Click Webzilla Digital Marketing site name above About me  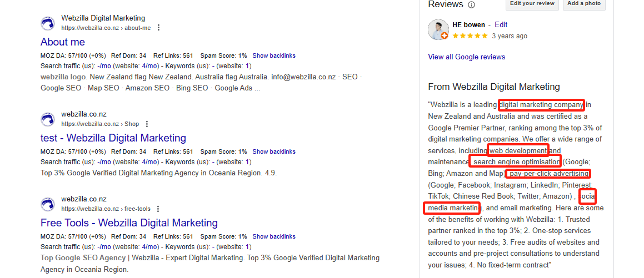tap(103, 18)
